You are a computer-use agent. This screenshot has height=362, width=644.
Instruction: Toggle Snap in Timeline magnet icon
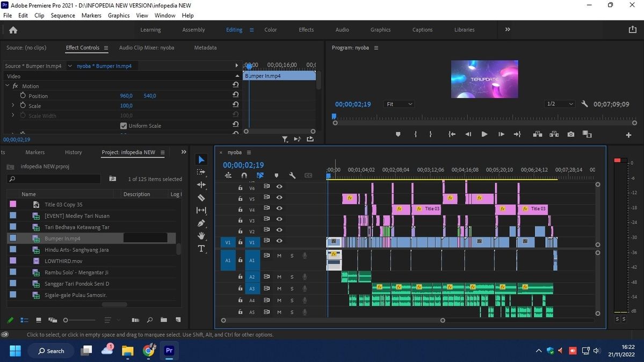[x=244, y=176]
